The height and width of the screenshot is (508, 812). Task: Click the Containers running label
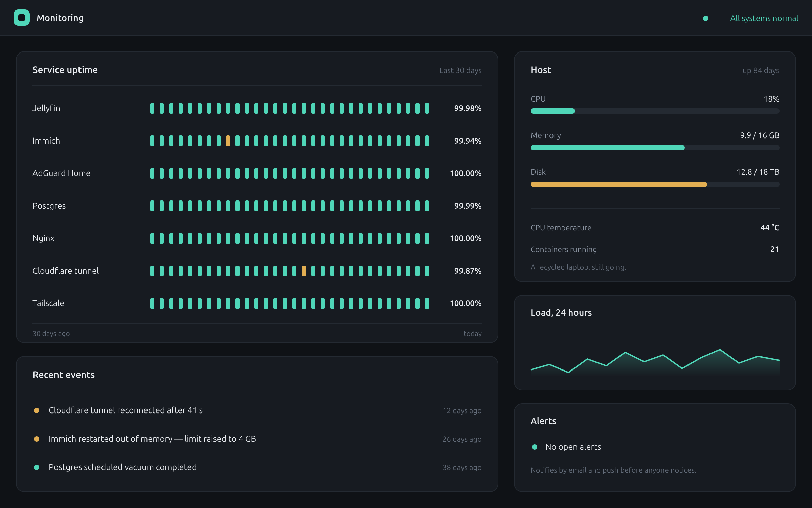tap(564, 249)
